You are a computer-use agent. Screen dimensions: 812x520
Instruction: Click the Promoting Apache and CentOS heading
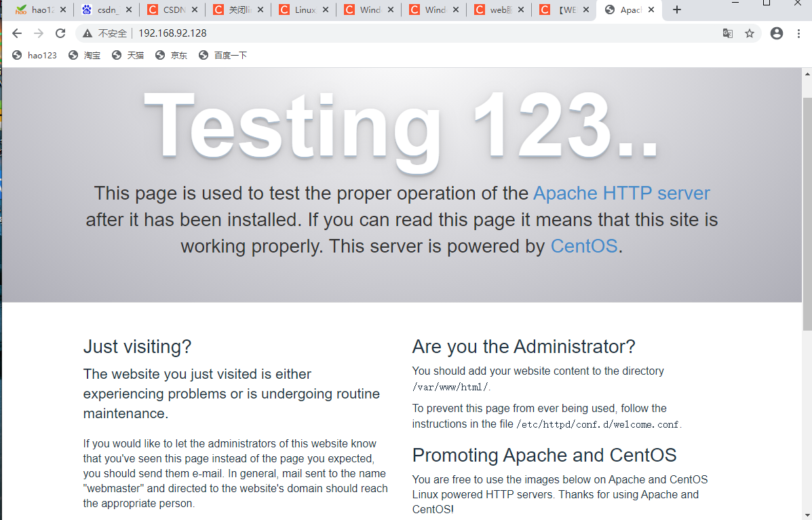(544, 456)
